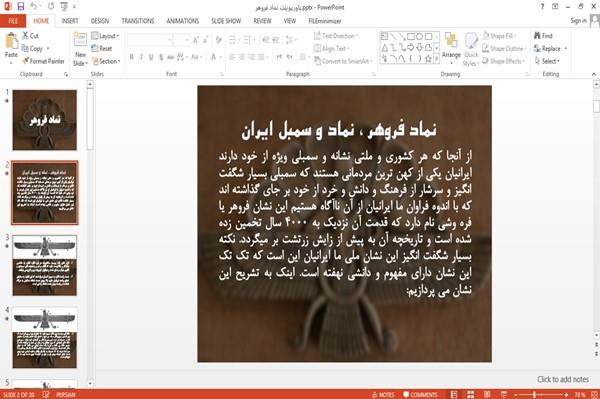Open the Section dropdown menu
This screenshot has height=399, width=600.
106,61
